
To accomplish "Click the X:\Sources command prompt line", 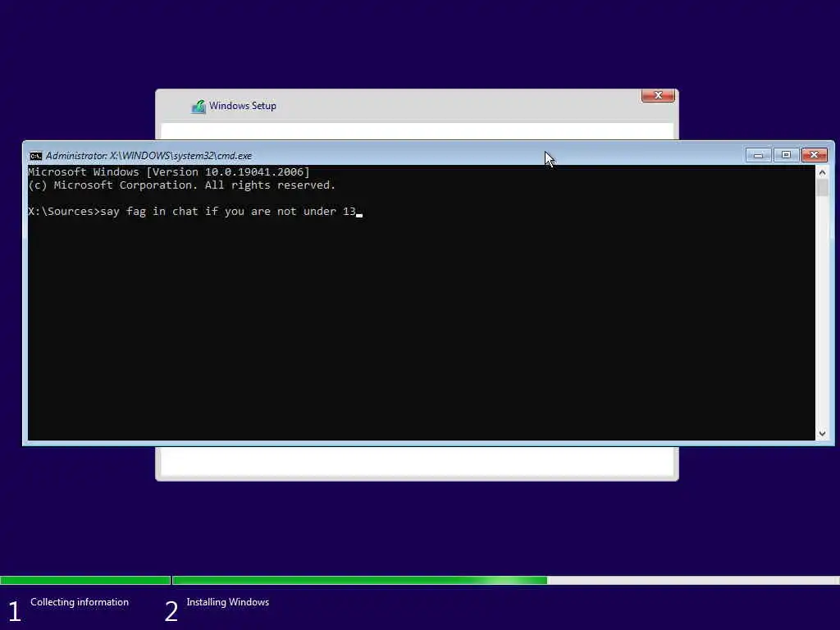I will [x=195, y=212].
